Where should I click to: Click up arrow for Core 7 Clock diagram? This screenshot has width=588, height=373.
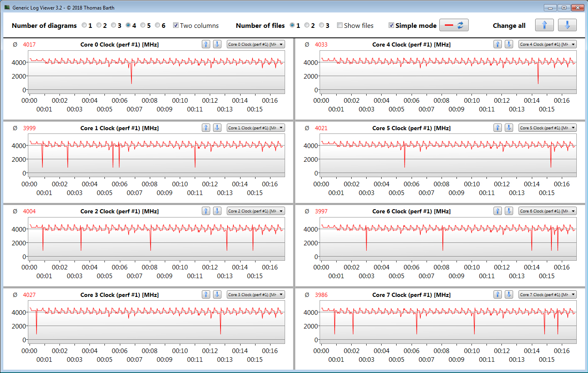(498, 294)
